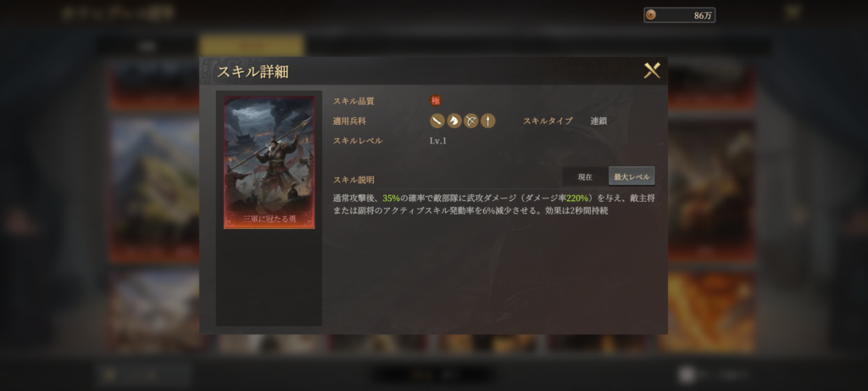Click the 連鎖 skill type value
This screenshot has width=868, height=391.
(x=598, y=120)
